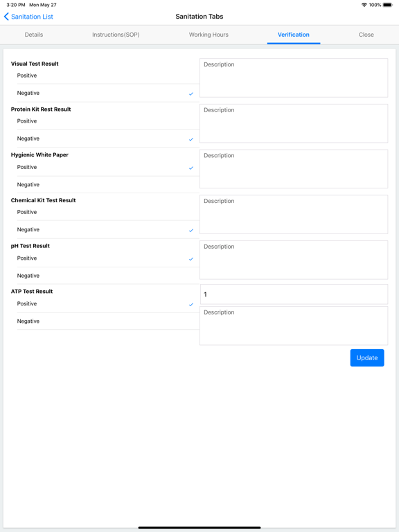Switch to the Close tab
The width and height of the screenshot is (399, 532).
366,35
